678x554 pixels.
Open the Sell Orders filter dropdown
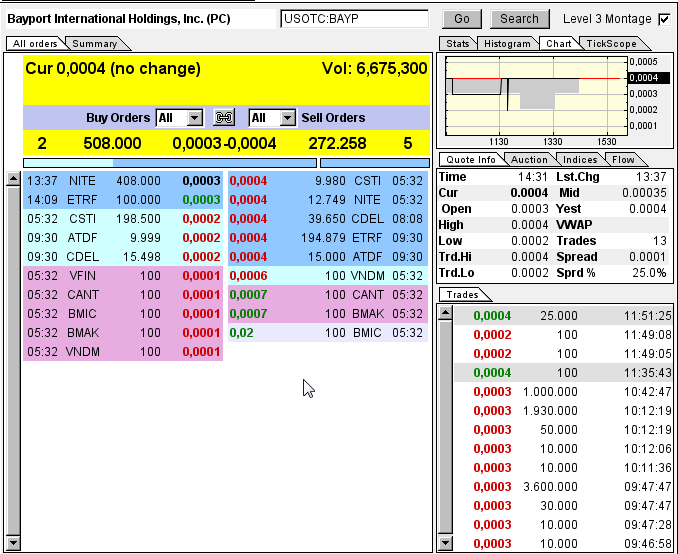[272, 118]
